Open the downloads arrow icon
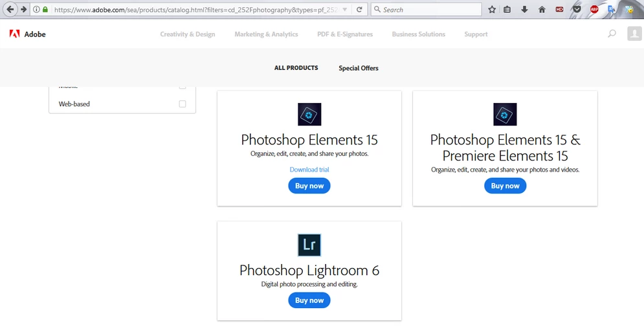Screen dimensions: 644x334 pyautogui.click(x=524, y=10)
